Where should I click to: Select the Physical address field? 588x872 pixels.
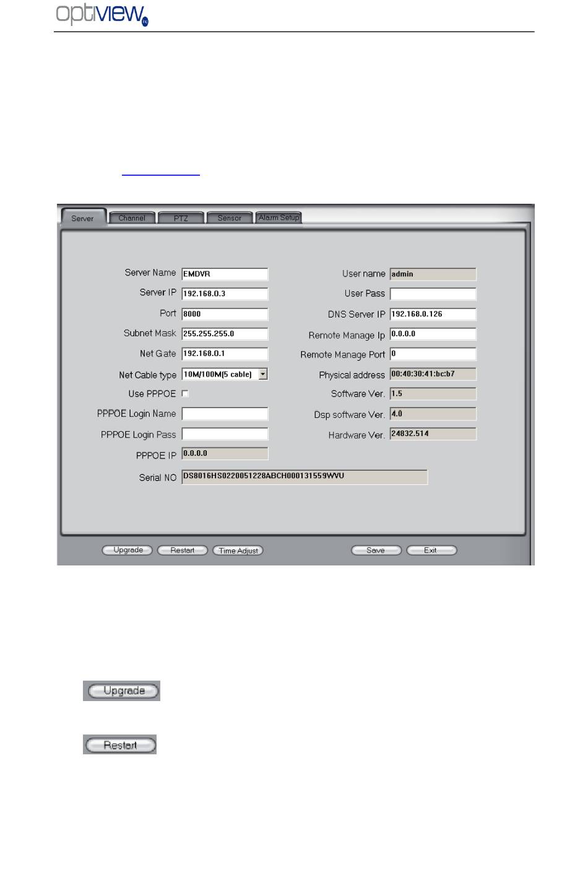[x=433, y=374]
